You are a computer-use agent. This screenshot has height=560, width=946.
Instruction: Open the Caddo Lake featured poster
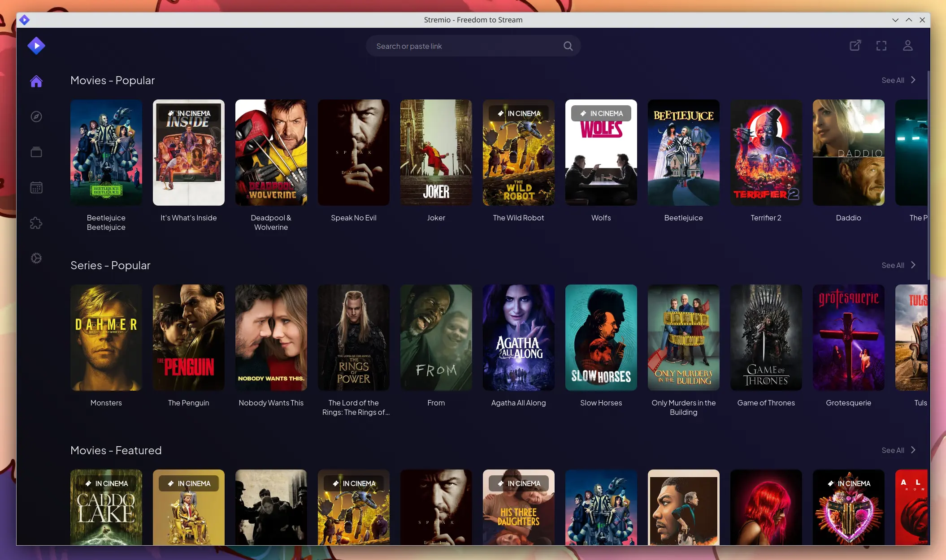click(106, 507)
